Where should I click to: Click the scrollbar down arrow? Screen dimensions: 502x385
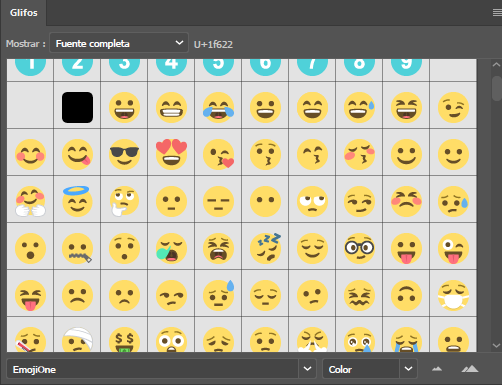[x=496, y=346]
